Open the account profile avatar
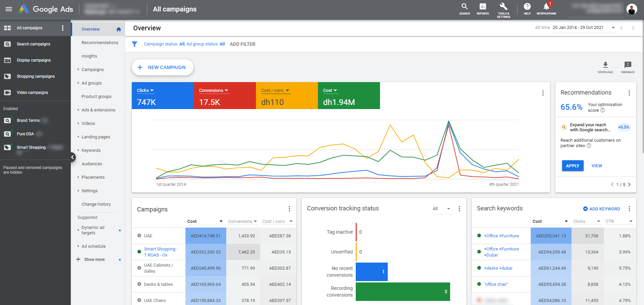Image resolution: width=644 pixels, height=305 pixels. (632, 9)
